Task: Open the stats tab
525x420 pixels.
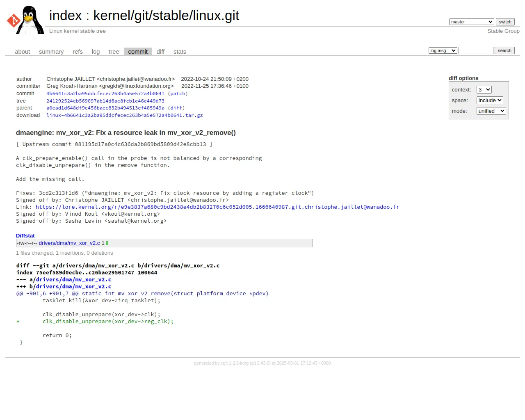Action: click(x=180, y=52)
